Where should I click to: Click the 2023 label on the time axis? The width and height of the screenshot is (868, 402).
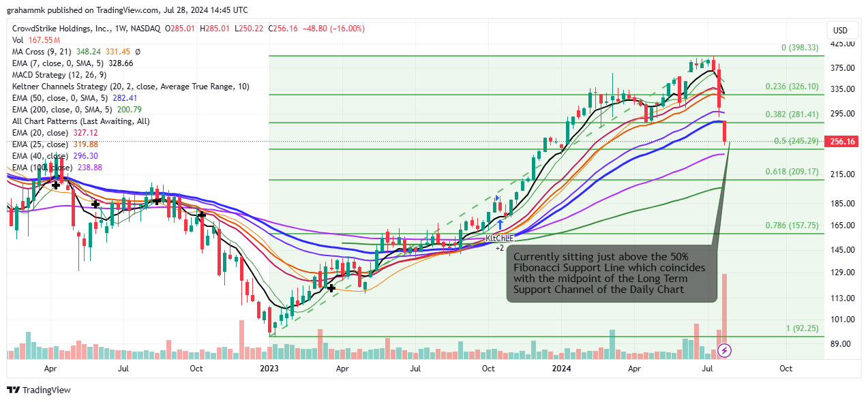point(270,369)
